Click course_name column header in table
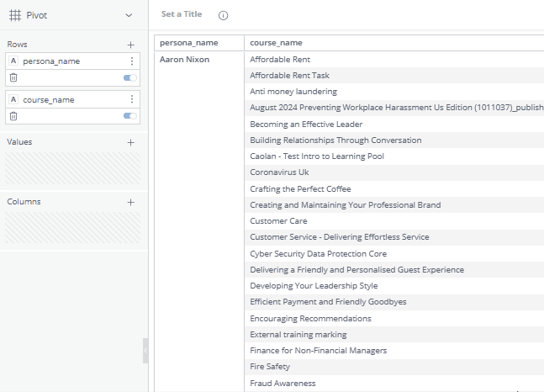 394,43
